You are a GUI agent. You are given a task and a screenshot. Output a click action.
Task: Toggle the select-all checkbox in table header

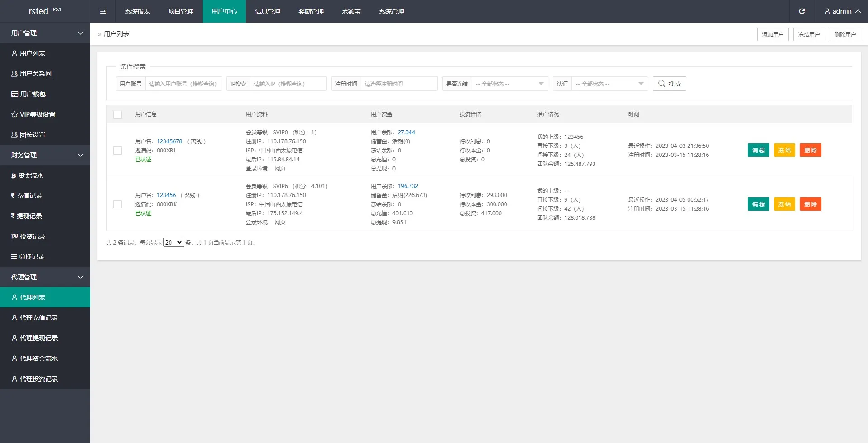point(118,115)
